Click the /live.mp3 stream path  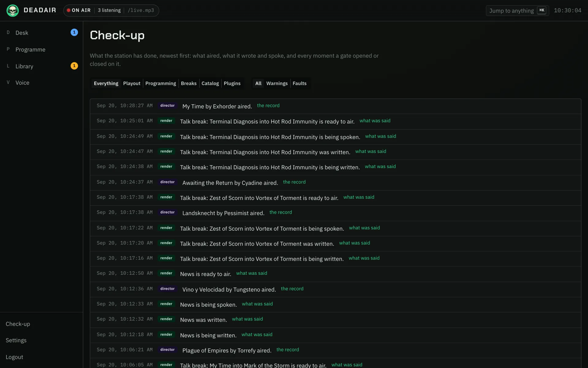pyautogui.click(x=141, y=10)
